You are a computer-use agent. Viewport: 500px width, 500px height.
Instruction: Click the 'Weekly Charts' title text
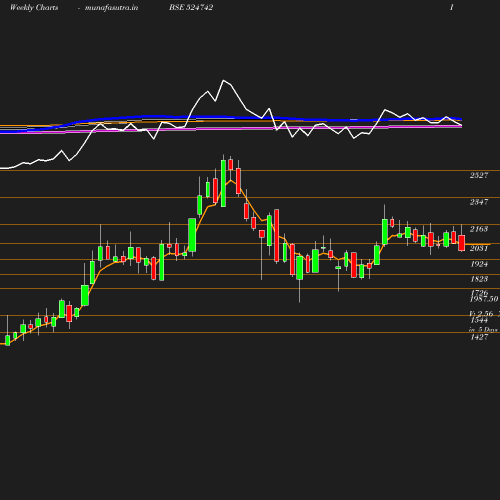point(34,7)
